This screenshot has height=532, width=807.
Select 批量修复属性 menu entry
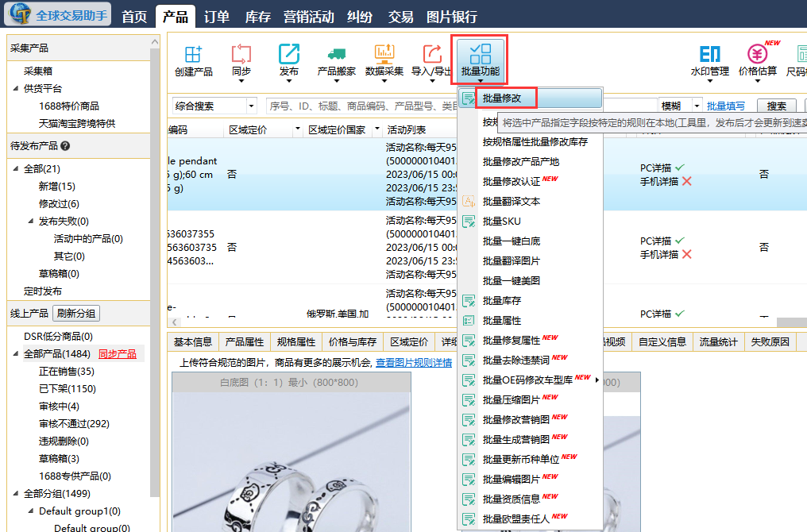pyautogui.click(x=511, y=341)
